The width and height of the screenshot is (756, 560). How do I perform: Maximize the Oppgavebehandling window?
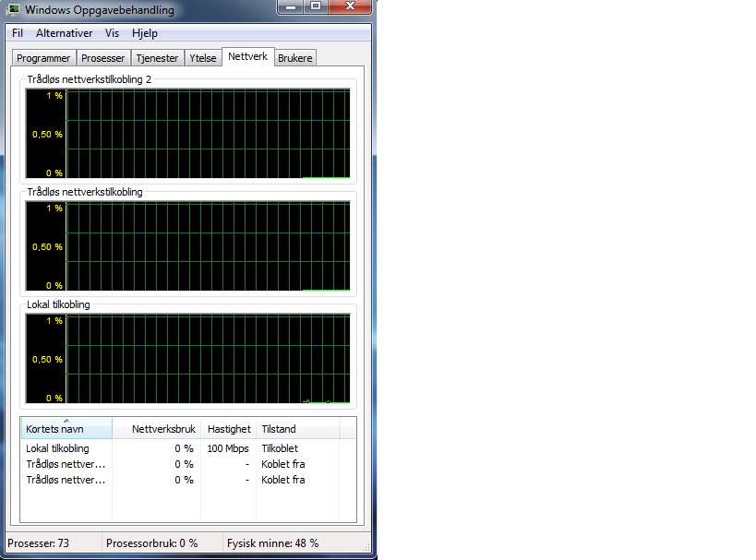(316, 6)
